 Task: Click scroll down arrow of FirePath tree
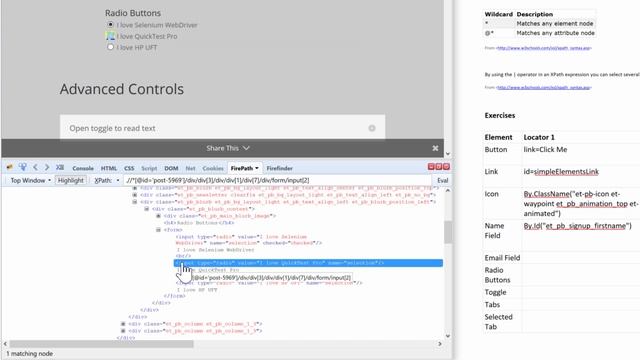click(x=448, y=336)
